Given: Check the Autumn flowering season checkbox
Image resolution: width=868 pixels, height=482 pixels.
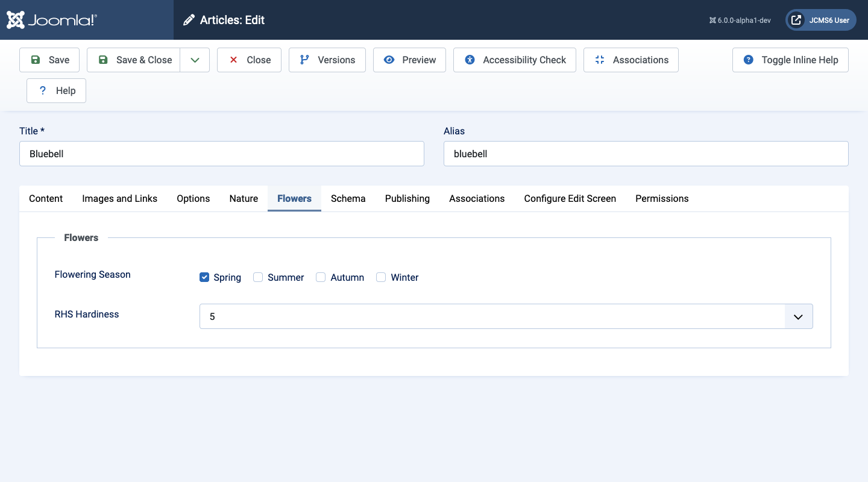Looking at the screenshot, I should 321,277.
